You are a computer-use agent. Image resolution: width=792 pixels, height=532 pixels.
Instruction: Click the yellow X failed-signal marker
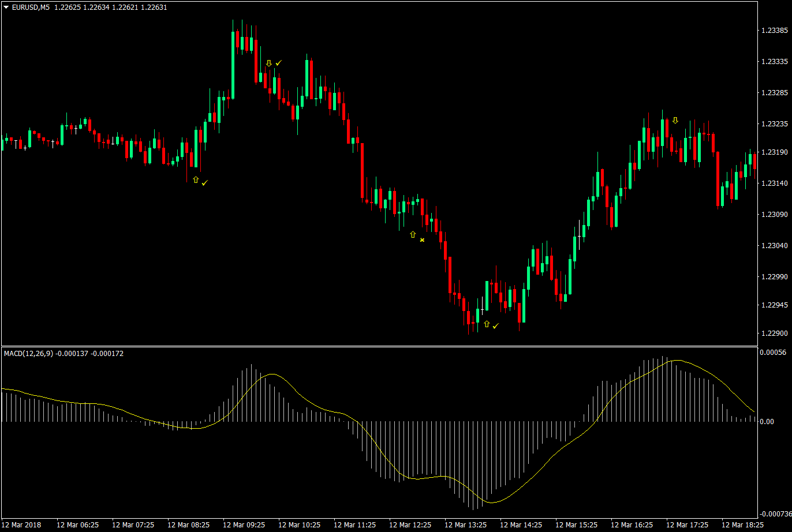point(422,240)
